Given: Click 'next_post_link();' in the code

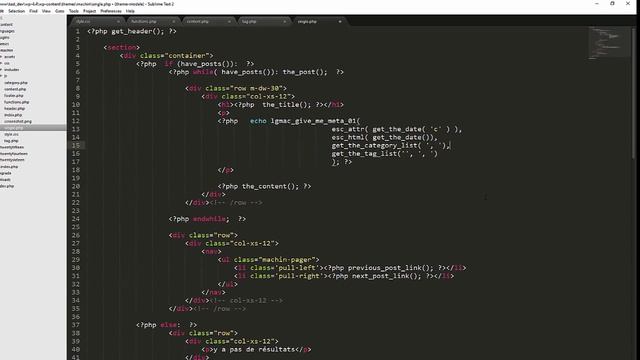Looking at the screenshot, I should (387, 276).
